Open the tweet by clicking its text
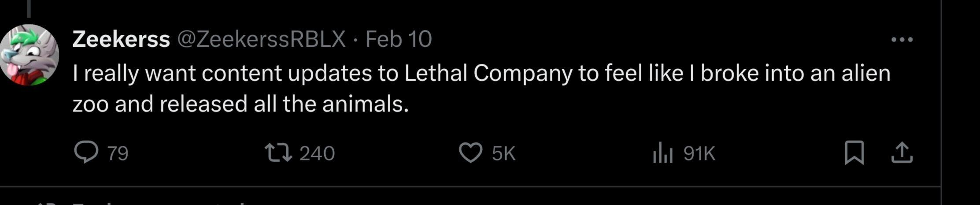 [481, 73]
